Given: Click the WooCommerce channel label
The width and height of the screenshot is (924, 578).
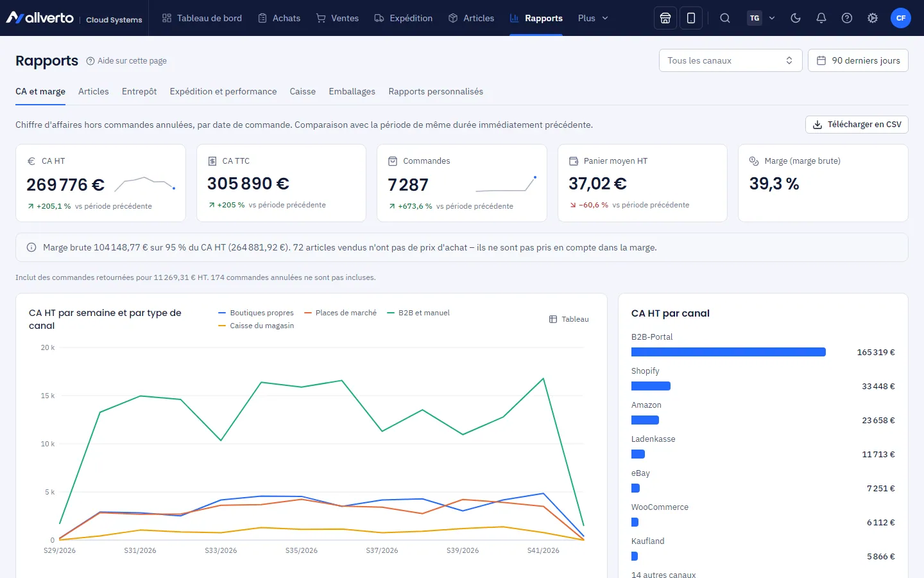Looking at the screenshot, I should [660, 507].
